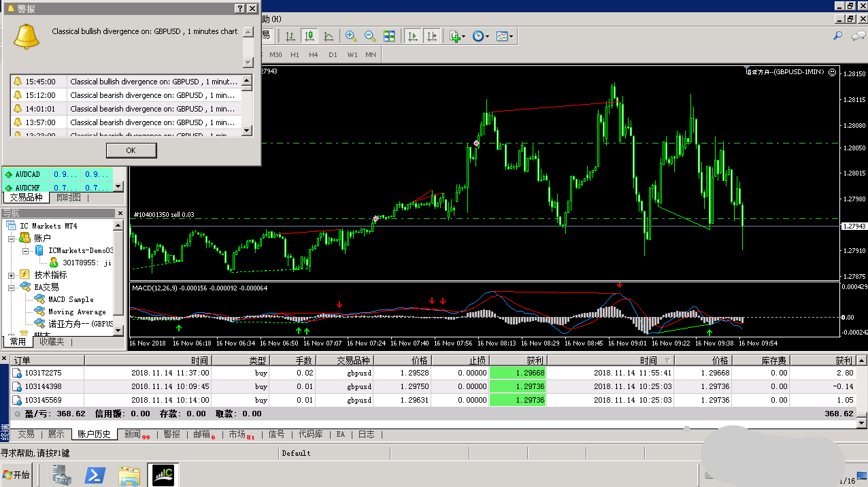Select candlestick chart mode icon
The image size is (868, 487).
point(310,36)
